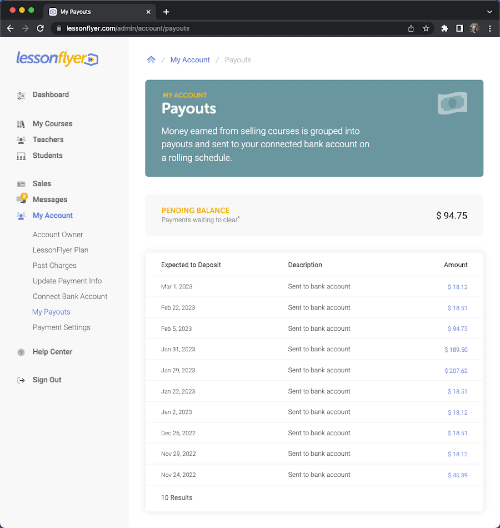
Task: Click the lessonflyer.com address bar
Action: (x=229, y=29)
